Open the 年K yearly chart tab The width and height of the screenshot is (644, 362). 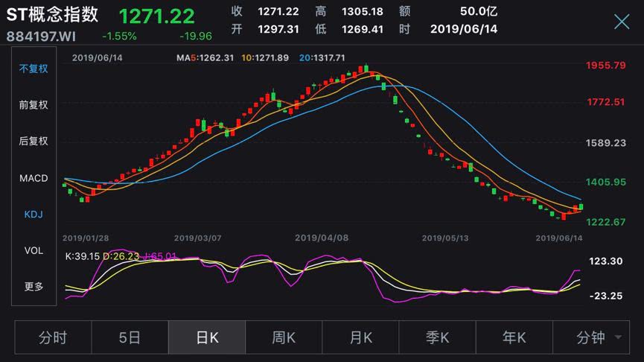[x=514, y=337]
